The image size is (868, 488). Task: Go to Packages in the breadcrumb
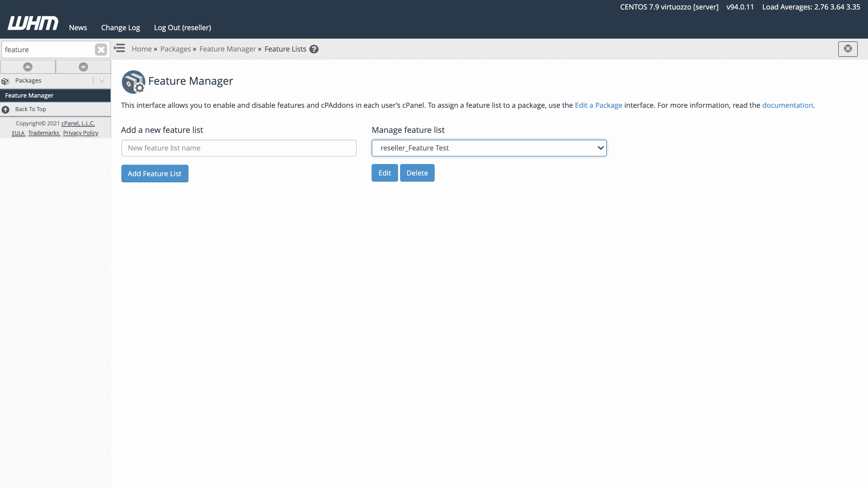(176, 49)
